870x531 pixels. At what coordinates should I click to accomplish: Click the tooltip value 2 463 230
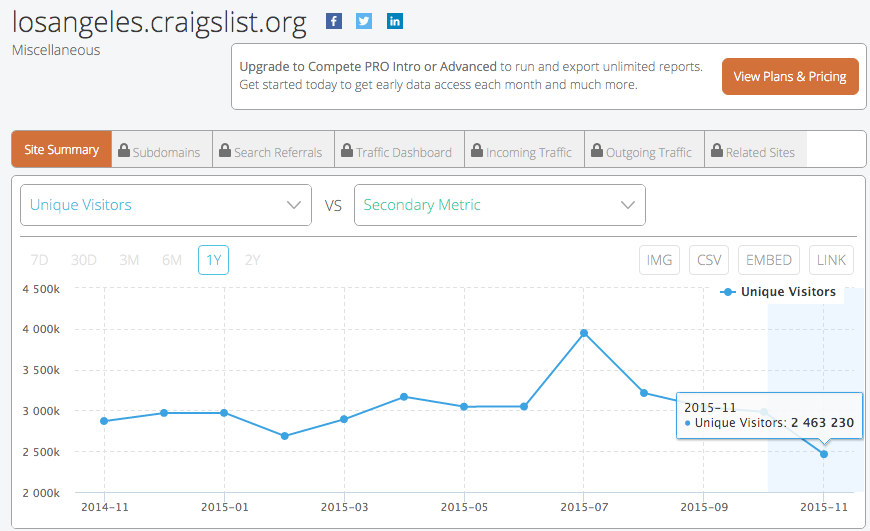pyautogui.click(x=822, y=423)
